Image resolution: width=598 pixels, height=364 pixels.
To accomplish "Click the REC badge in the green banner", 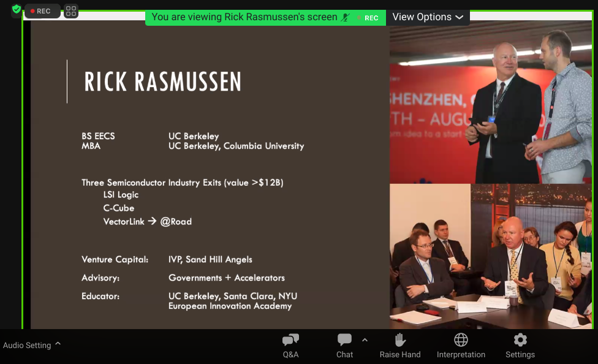I will tap(369, 18).
